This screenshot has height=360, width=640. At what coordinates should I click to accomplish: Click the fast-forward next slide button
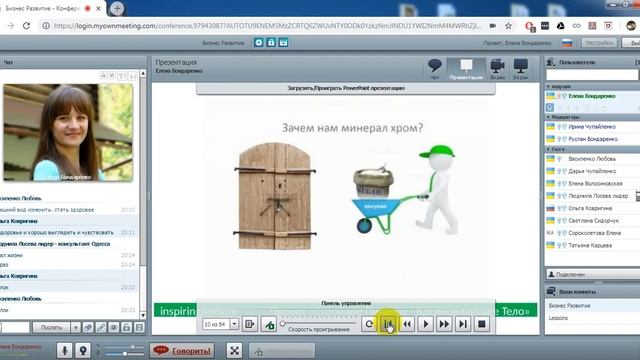[x=444, y=324]
